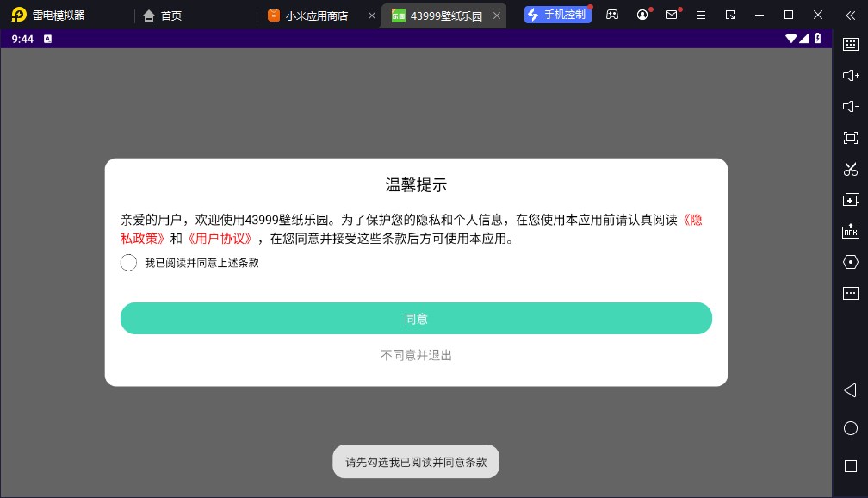Screen dimensions: 868x498
Task: Click the hexagon icon in the sidebar
Action: coord(851,262)
